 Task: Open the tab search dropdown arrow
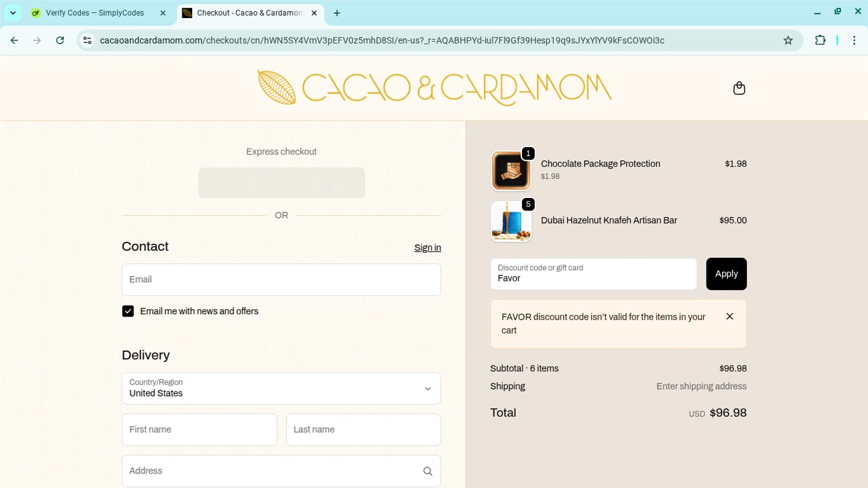13,13
